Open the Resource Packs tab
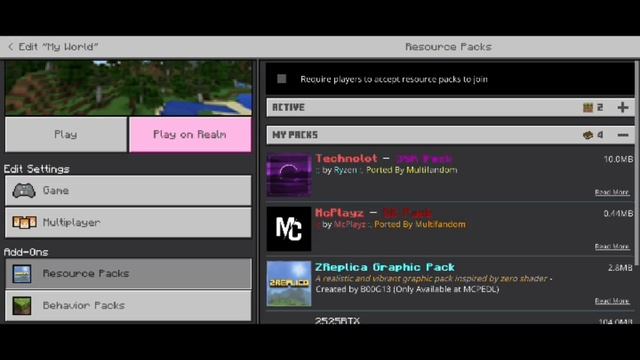 coord(128,273)
